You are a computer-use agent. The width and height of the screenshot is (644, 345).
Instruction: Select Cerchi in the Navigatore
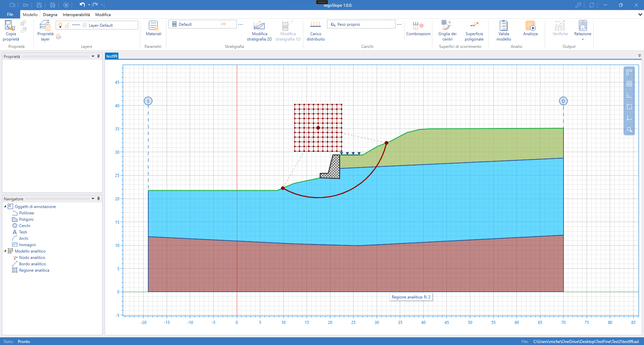(24, 225)
